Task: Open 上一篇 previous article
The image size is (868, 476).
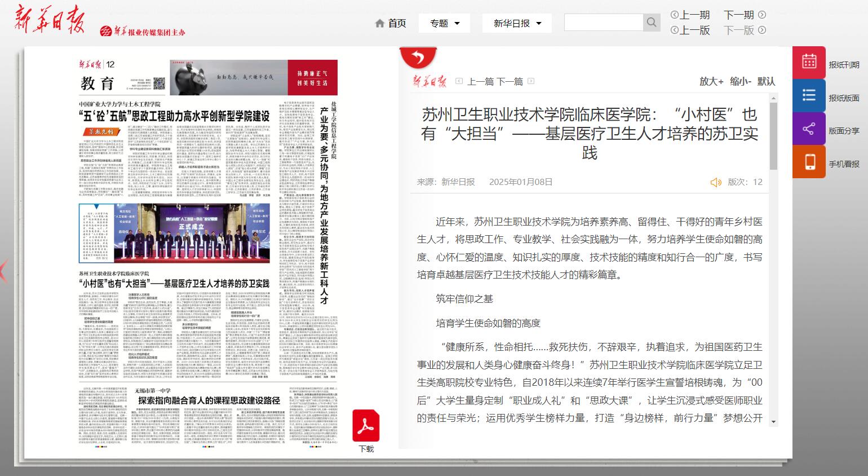Action: 481,82
